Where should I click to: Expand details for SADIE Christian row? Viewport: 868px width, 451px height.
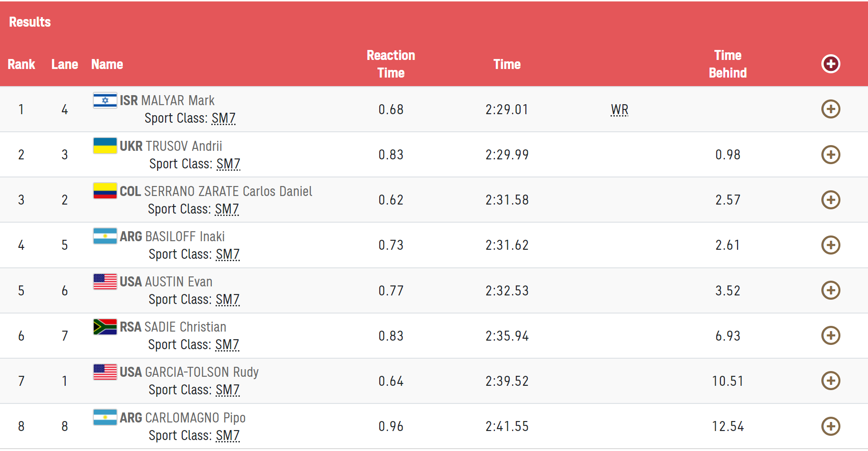pyautogui.click(x=830, y=335)
